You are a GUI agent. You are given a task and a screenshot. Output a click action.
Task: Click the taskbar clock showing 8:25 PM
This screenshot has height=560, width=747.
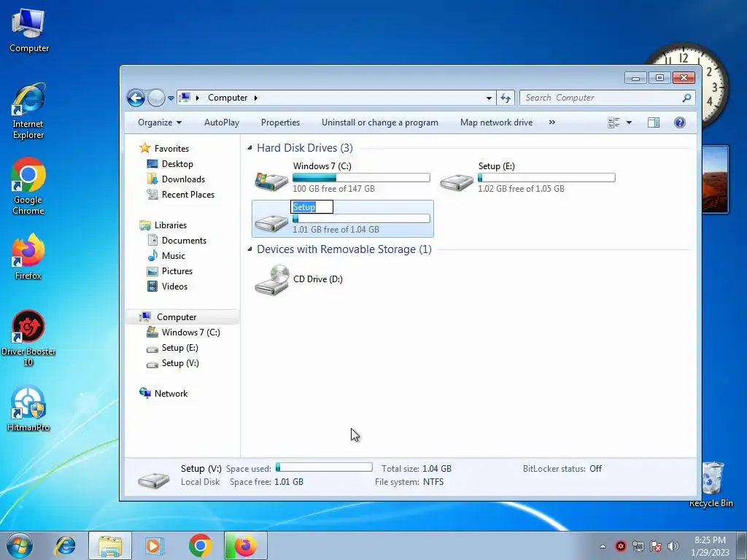tap(710, 546)
